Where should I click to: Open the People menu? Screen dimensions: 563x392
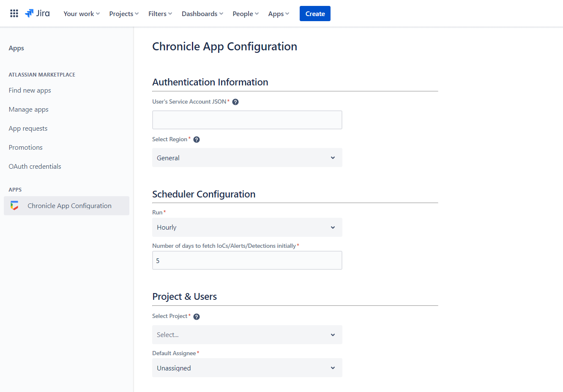pyautogui.click(x=246, y=14)
